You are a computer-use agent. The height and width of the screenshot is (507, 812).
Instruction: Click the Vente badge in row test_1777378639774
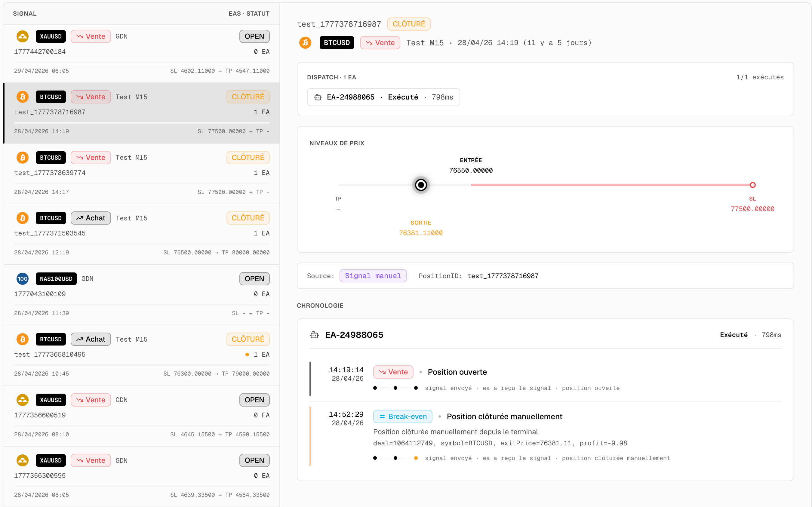click(91, 158)
